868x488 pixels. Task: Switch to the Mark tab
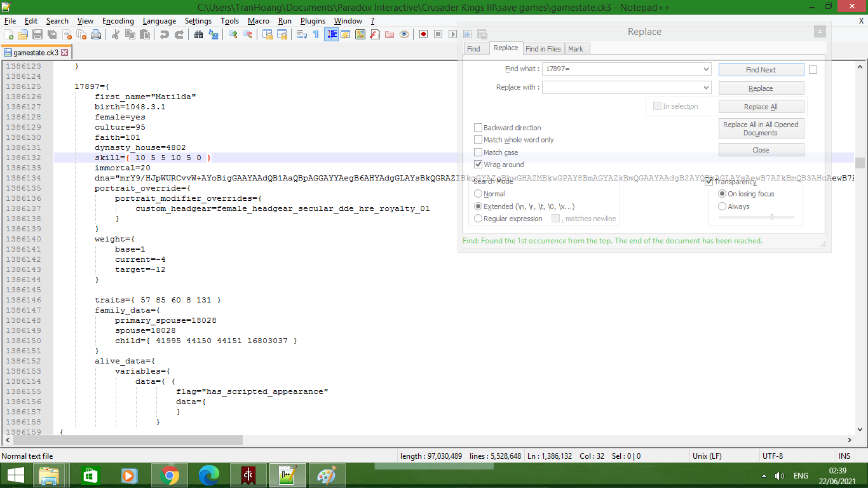point(576,49)
